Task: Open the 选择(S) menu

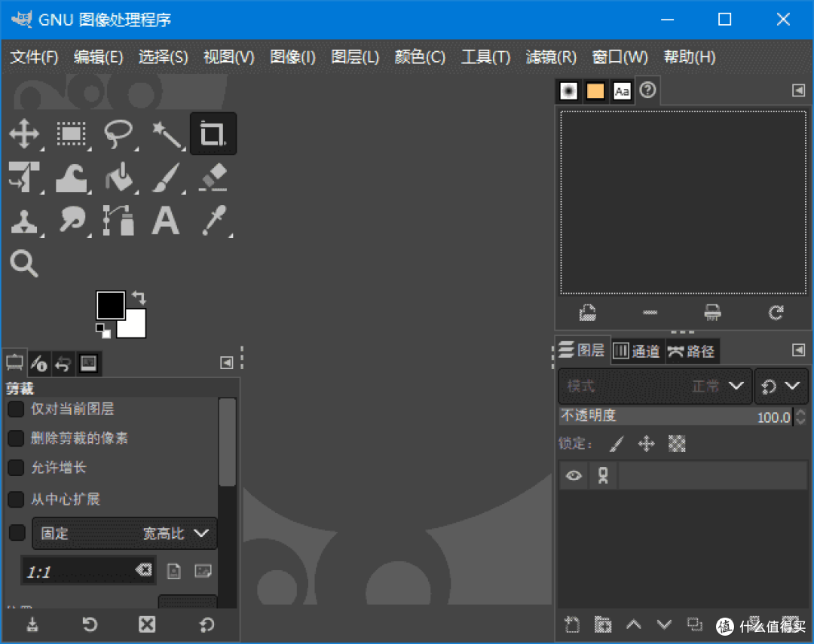Action: pyautogui.click(x=163, y=56)
